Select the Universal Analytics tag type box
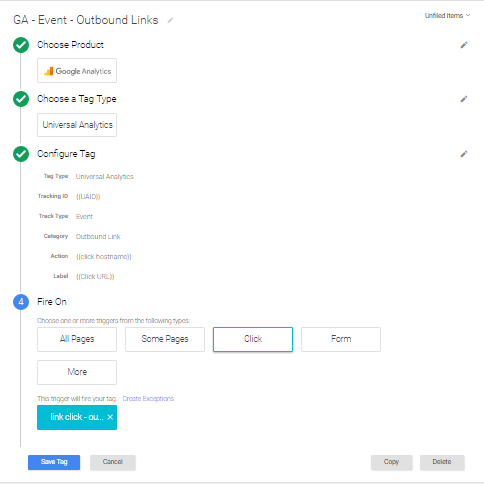This screenshot has width=484, height=484. tap(77, 125)
